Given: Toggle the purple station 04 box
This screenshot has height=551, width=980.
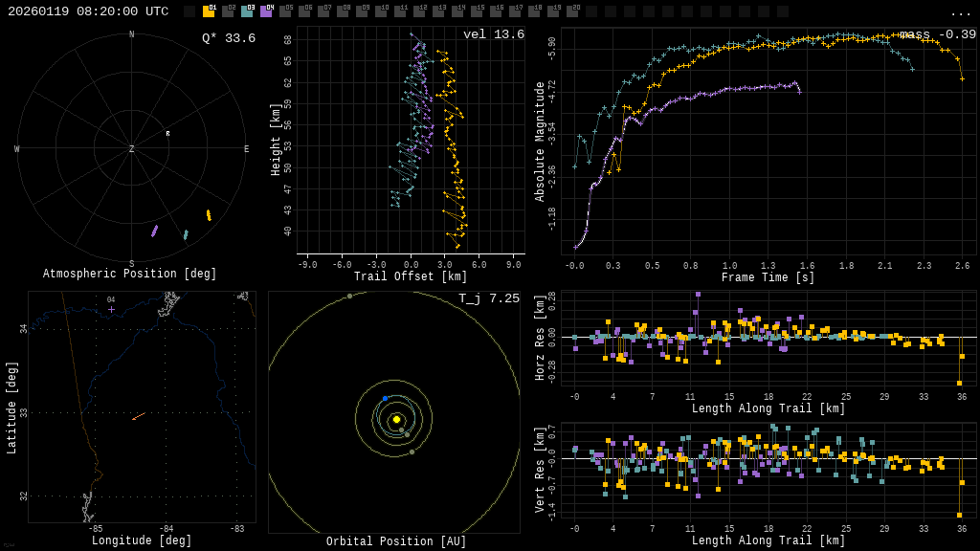Looking at the screenshot, I should [266, 11].
